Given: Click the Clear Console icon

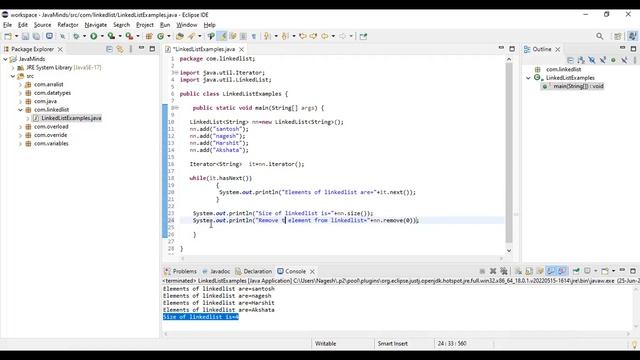Looking at the screenshot, I should click(x=518, y=271).
